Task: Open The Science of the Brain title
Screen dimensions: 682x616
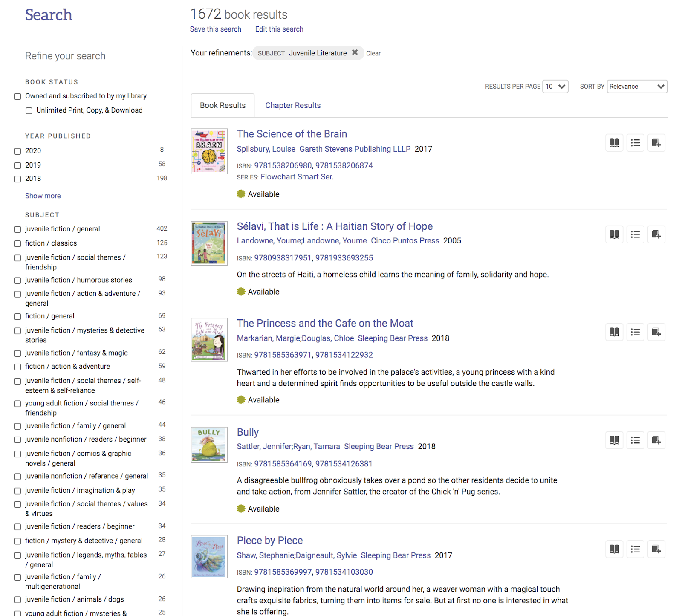Action: coord(292,134)
